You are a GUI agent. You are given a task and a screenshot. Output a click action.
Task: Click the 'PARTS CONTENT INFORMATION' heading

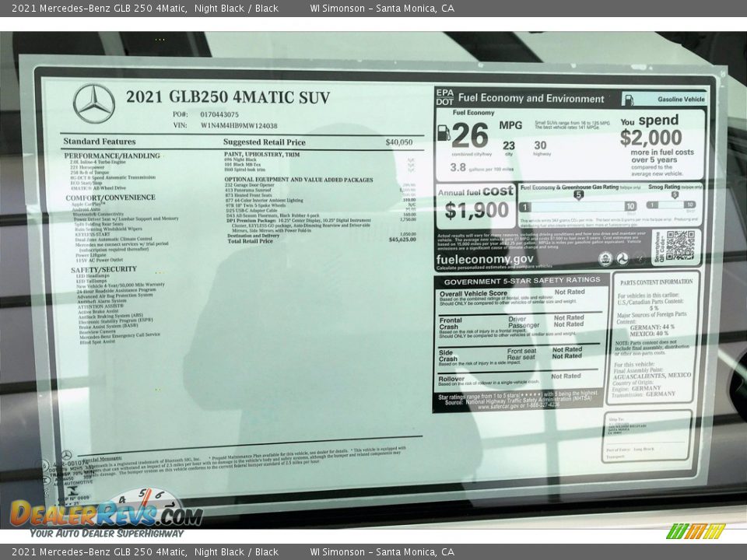coord(657,282)
